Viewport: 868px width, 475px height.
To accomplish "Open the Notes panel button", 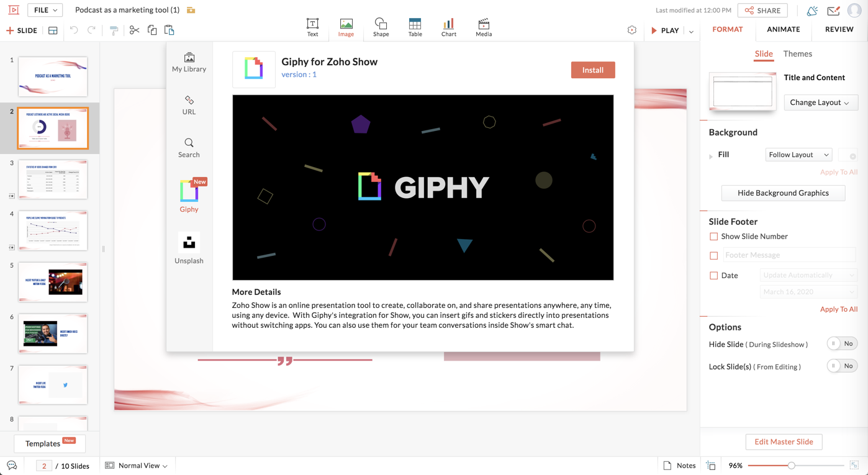I will click(x=679, y=466).
